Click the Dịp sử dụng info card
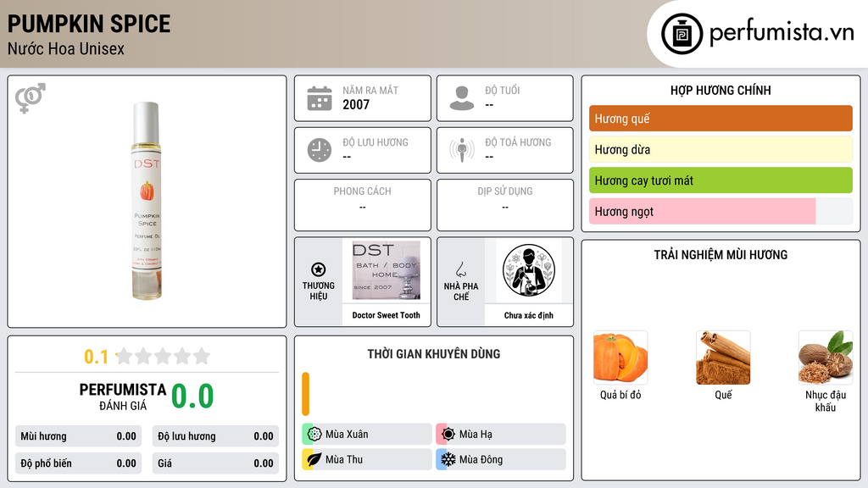The height and width of the screenshot is (488, 868). coord(505,205)
